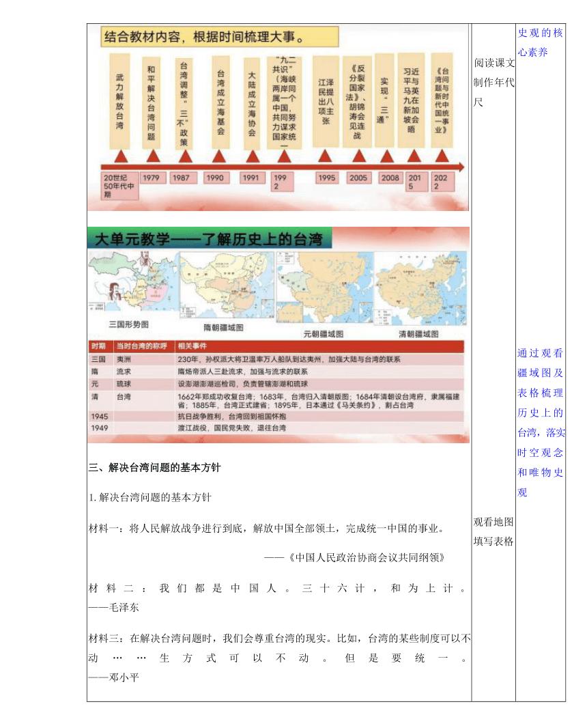This screenshot has height=728, width=587.
Task: Click the 1987 date label
Action: pyautogui.click(x=184, y=178)
